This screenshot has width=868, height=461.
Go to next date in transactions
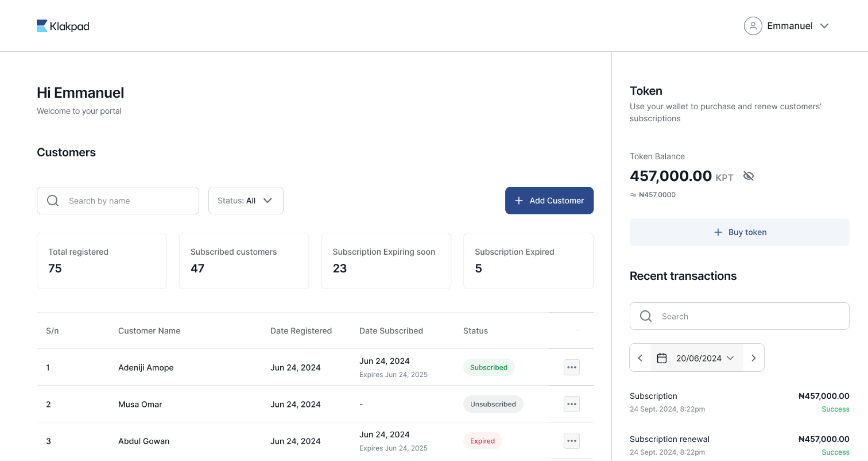pyautogui.click(x=754, y=358)
